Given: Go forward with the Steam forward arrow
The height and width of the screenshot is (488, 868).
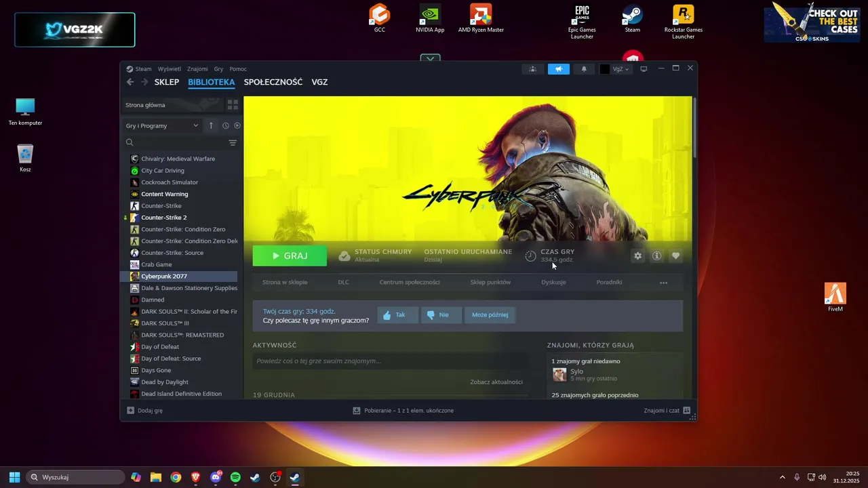Looking at the screenshot, I should coord(144,82).
